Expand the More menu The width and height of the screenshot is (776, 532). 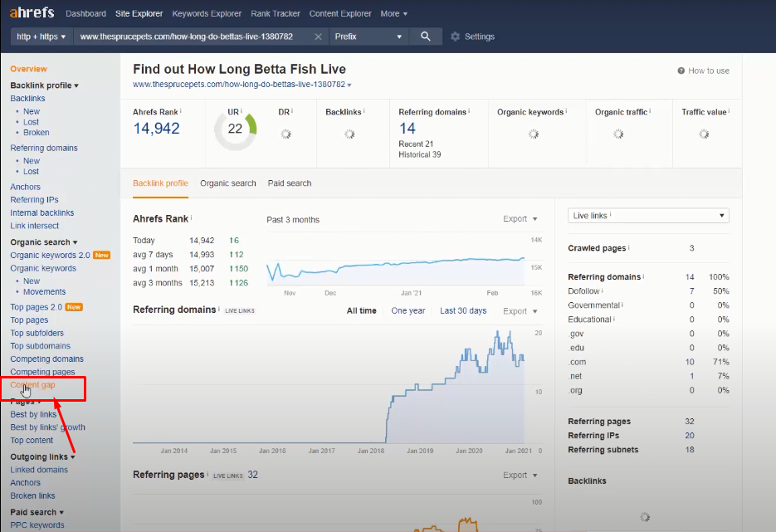394,14
